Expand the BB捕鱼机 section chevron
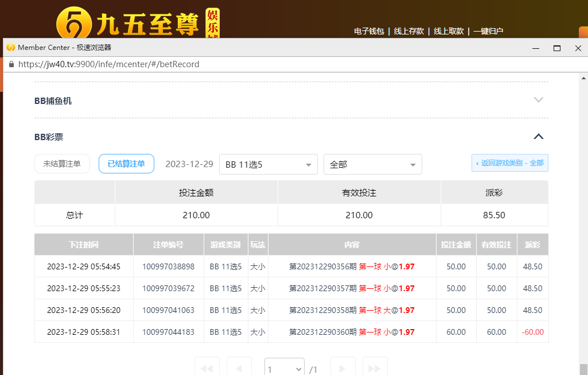Viewport: 588px width, 375px height. pos(539,100)
